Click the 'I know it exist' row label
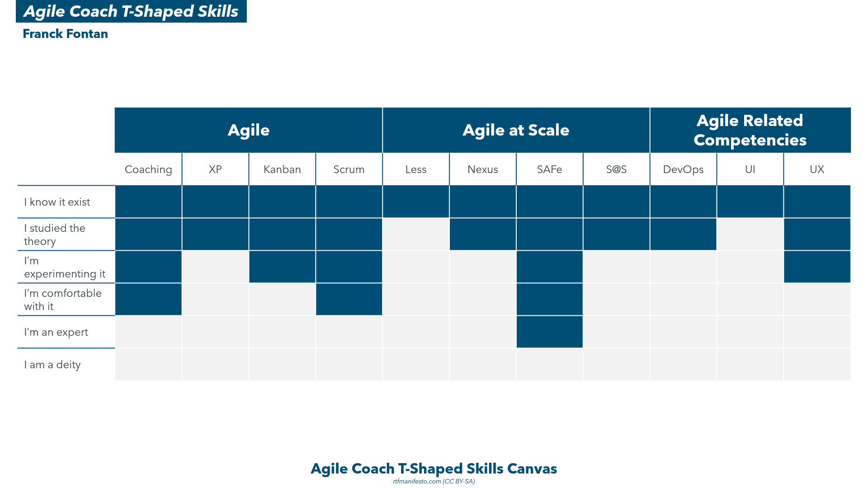868x488 pixels. (x=57, y=202)
